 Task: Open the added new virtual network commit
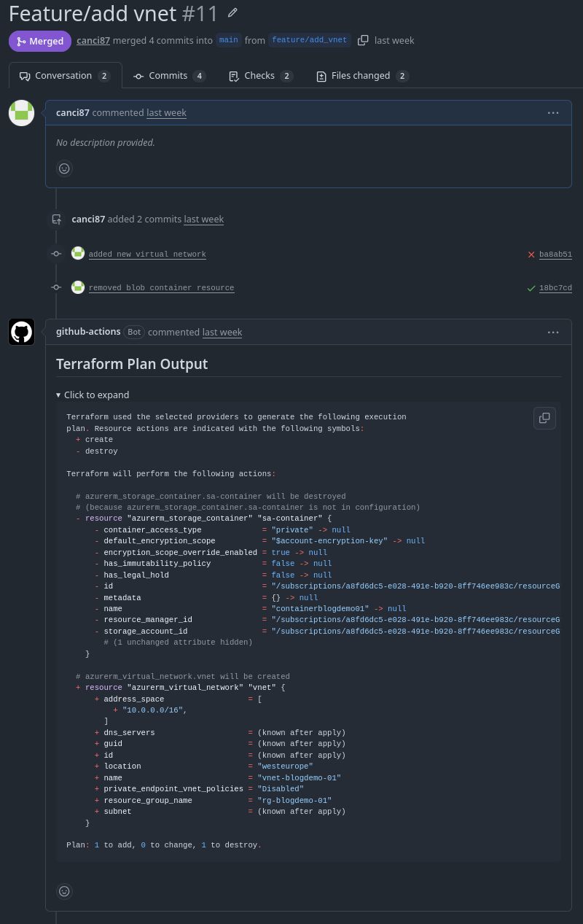pos(147,254)
